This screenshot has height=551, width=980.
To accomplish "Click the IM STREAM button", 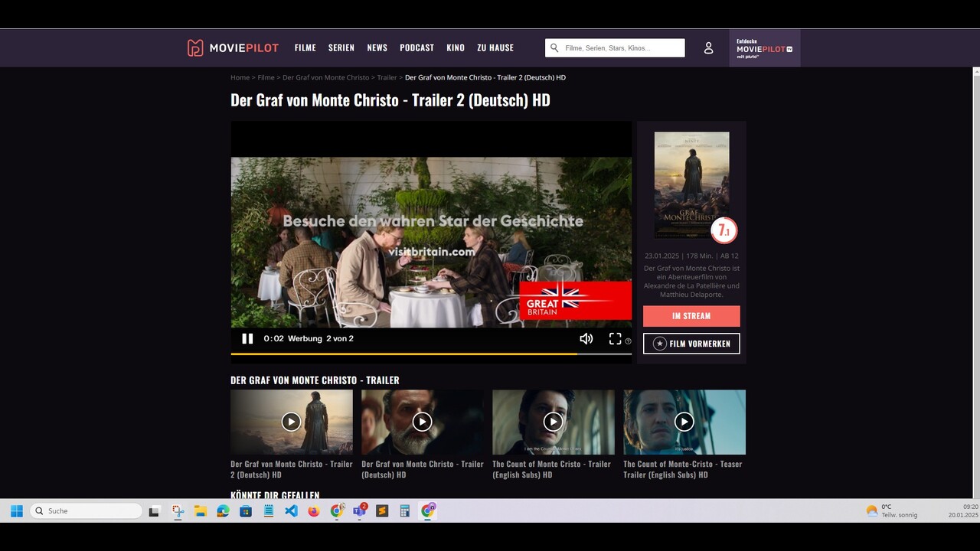I will 691,316.
